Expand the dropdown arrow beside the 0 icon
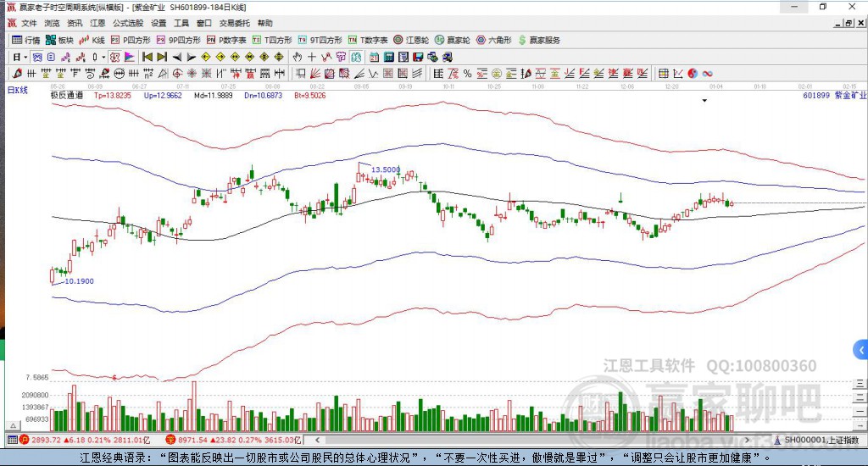868x466 pixels. [x=103, y=57]
